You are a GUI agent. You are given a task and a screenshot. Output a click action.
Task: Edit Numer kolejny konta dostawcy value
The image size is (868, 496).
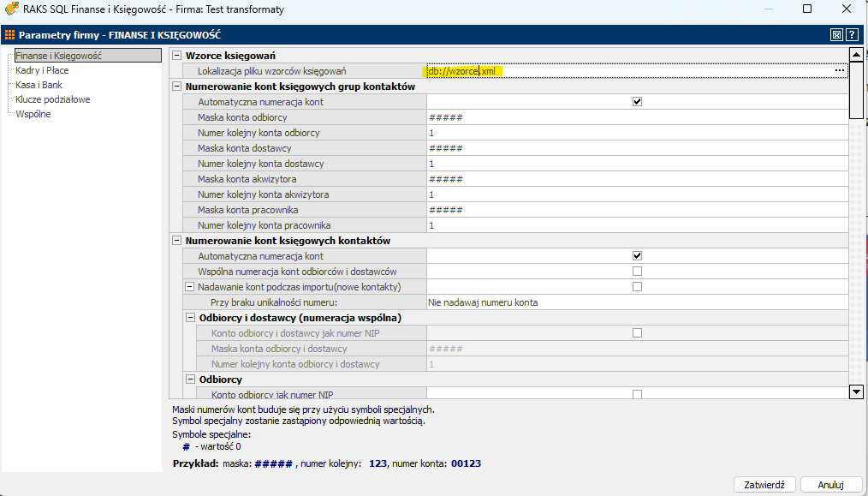pos(637,164)
